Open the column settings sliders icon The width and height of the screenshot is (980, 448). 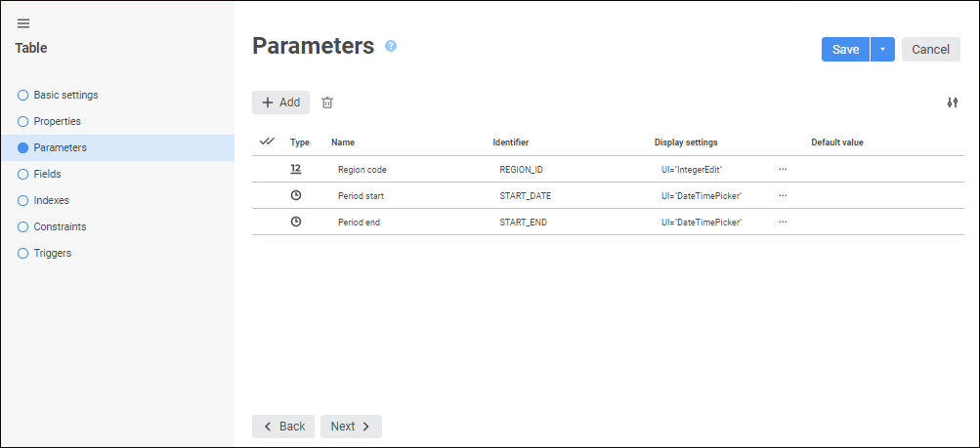[x=953, y=102]
